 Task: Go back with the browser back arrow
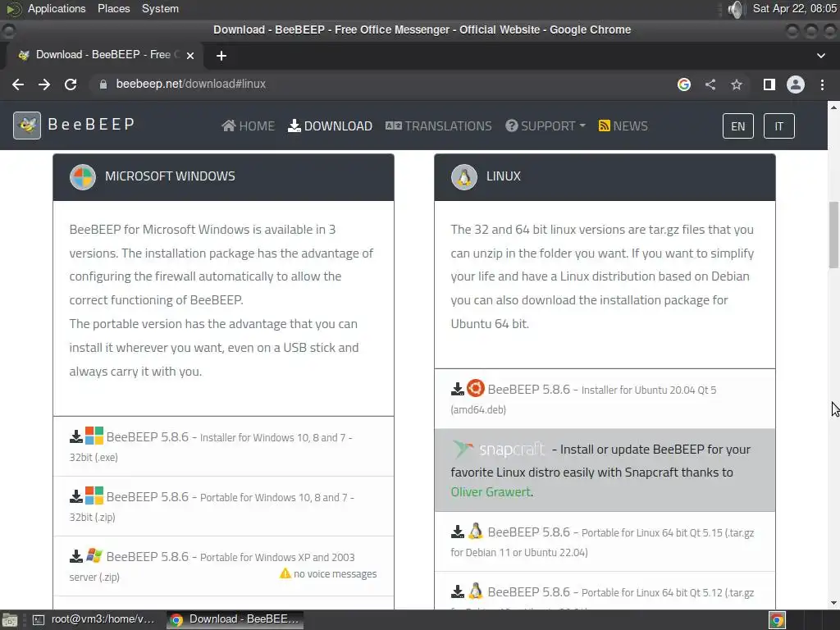click(x=18, y=84)
